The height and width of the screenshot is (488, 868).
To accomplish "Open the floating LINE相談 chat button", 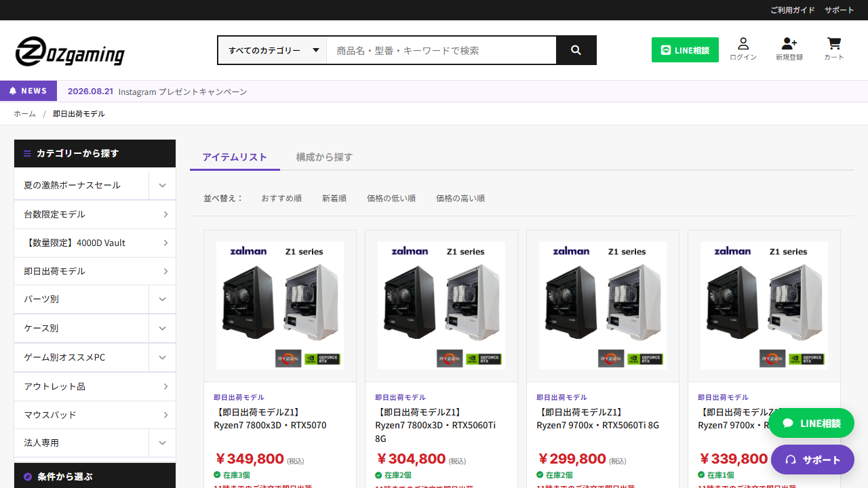I will [811, 423].
